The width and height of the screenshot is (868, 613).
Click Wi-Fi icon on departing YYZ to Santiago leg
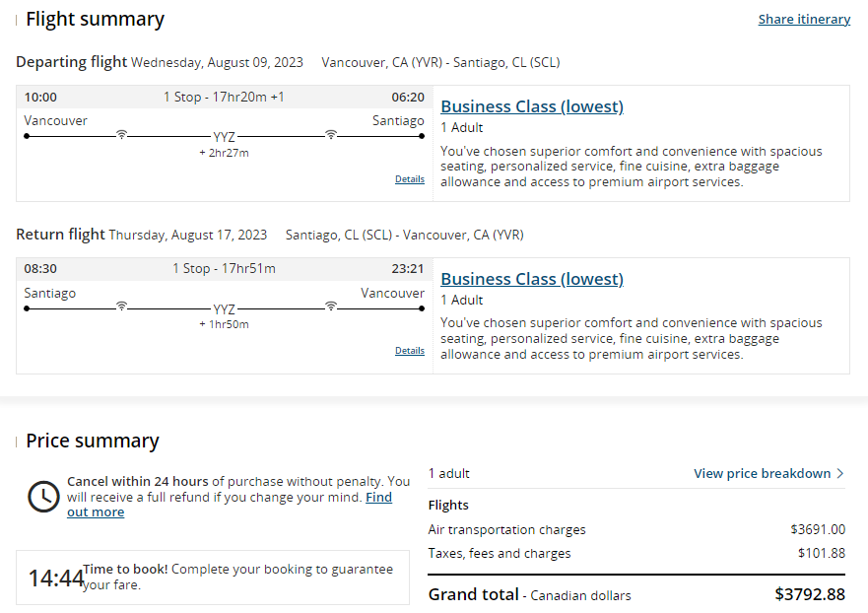coord(331,135)
